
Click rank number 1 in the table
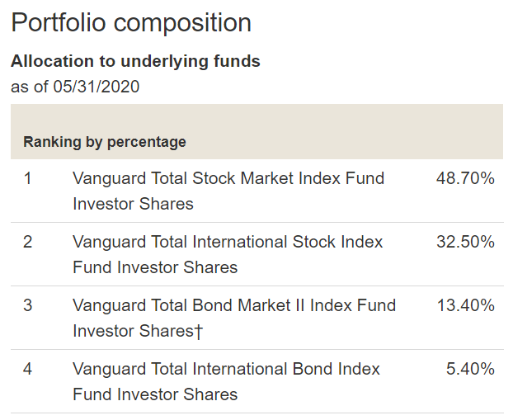tap(27, 178)
